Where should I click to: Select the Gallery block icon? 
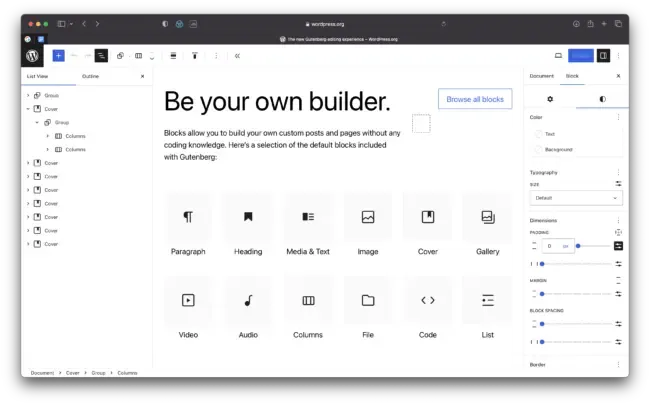pos(488,217)
